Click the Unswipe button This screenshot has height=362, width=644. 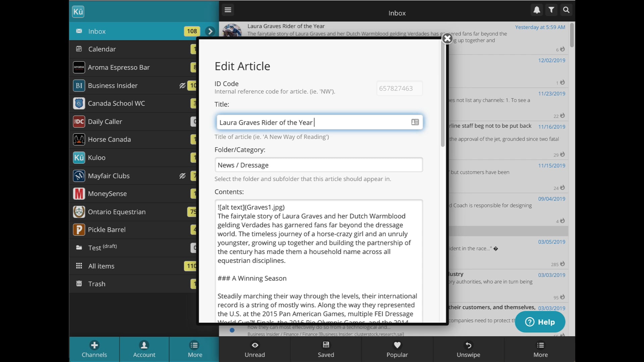point(468,349)
